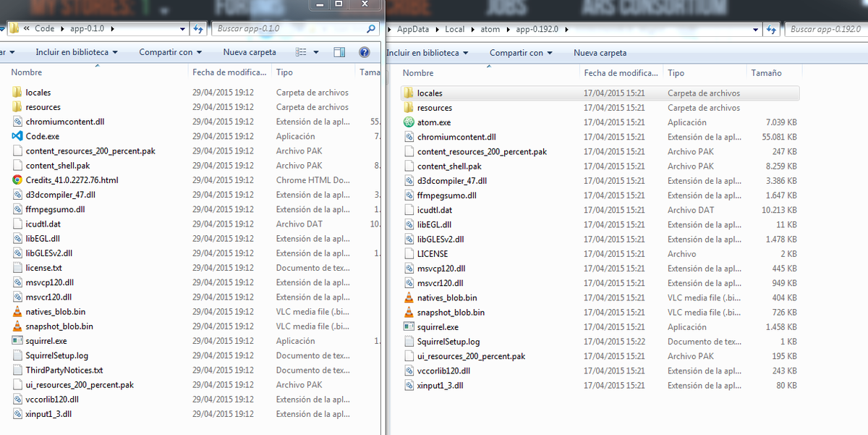Sort by Nombre column in atom window
This screenshot has height=435, width=868.
click(x=489, y=73)
